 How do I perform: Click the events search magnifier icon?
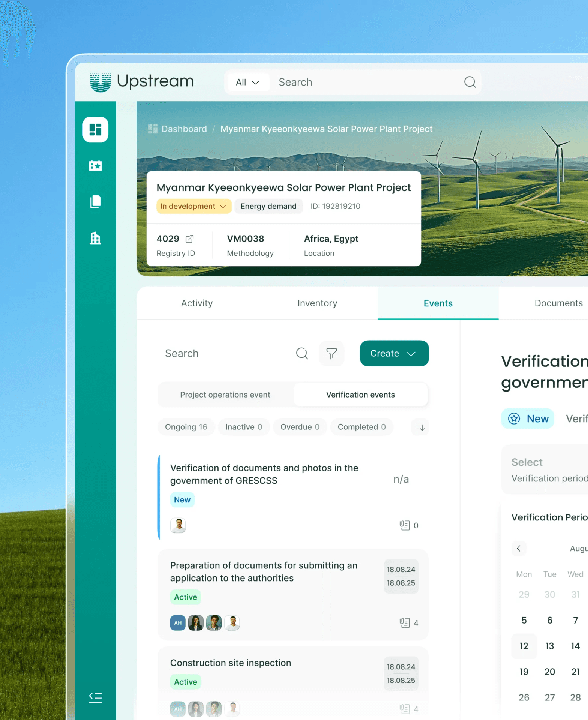302,353
